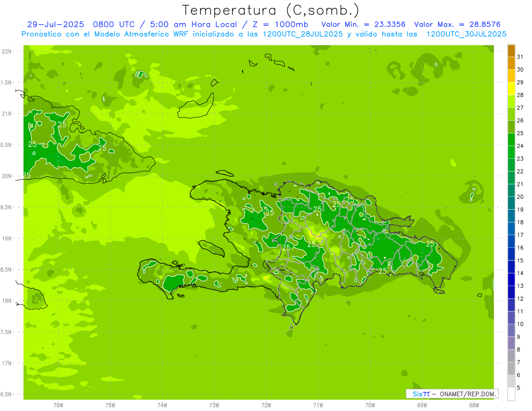Viewport: 532px width, 411px height.
Task: Click the '73W' longitude axis label
Action: [214, 405]
